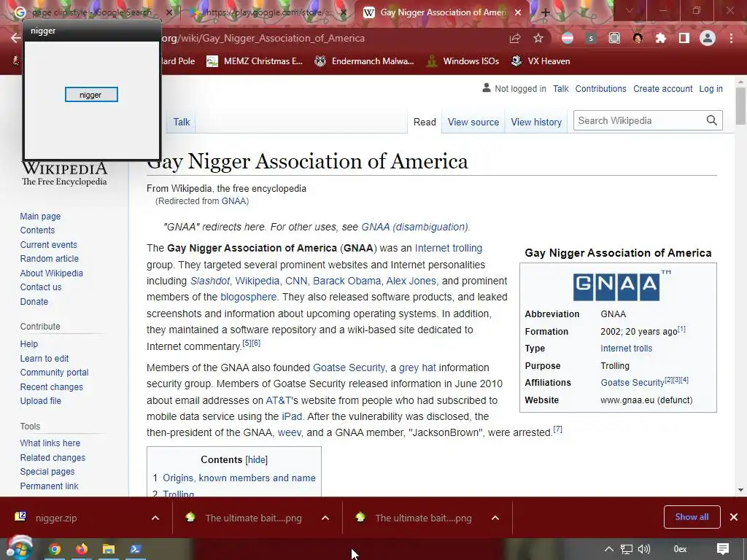Click the 'S' extension icon in toolbar
The height and width of the screenshot is (560, 747).
pyautogui.click(x=591, y=38)
